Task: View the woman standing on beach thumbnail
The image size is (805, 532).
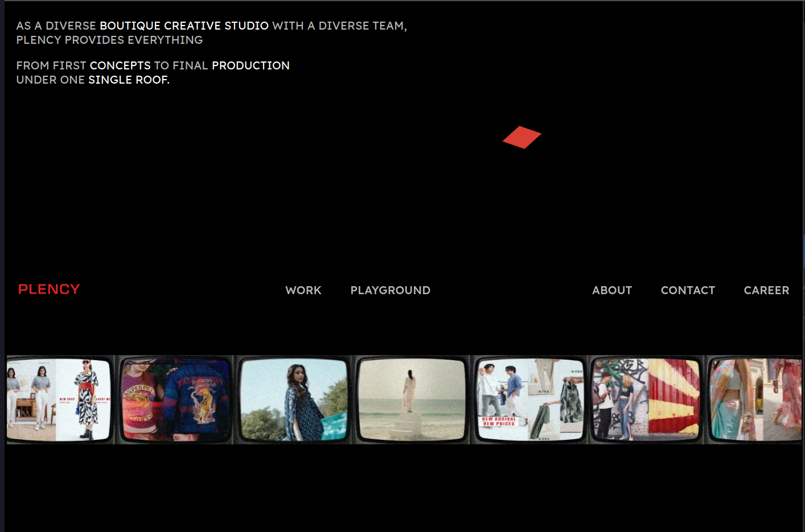Action: pos(411,399)
